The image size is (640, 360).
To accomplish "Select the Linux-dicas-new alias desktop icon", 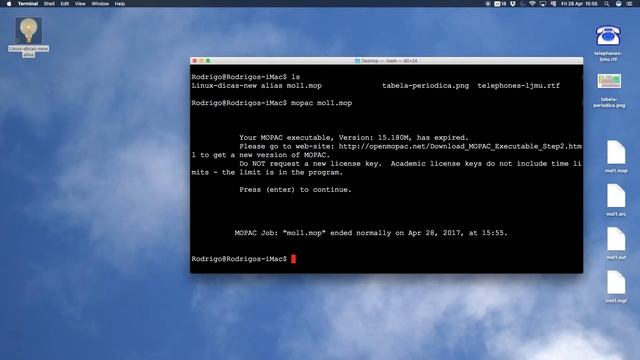I will point(29,30).
